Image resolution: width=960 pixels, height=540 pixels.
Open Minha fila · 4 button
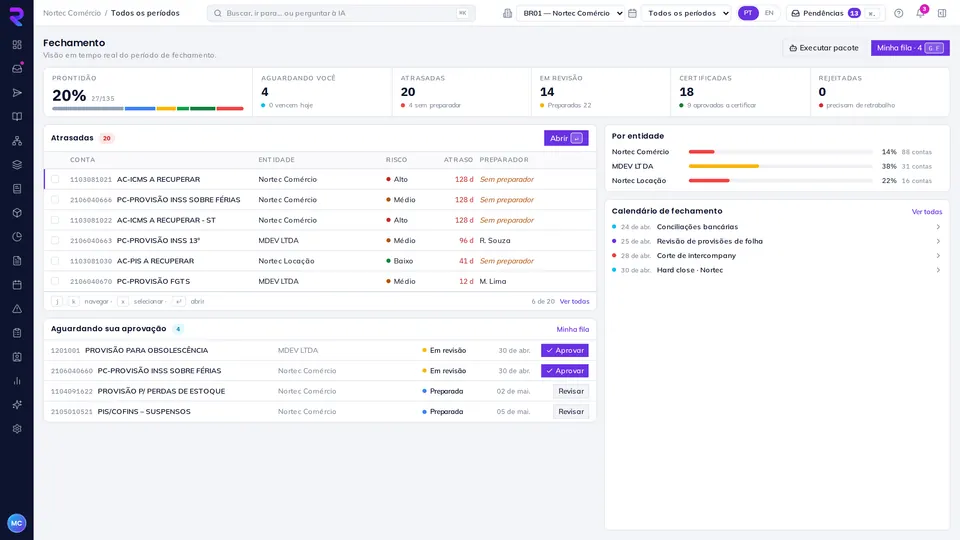pyautogui.click(x=910, y=48)
